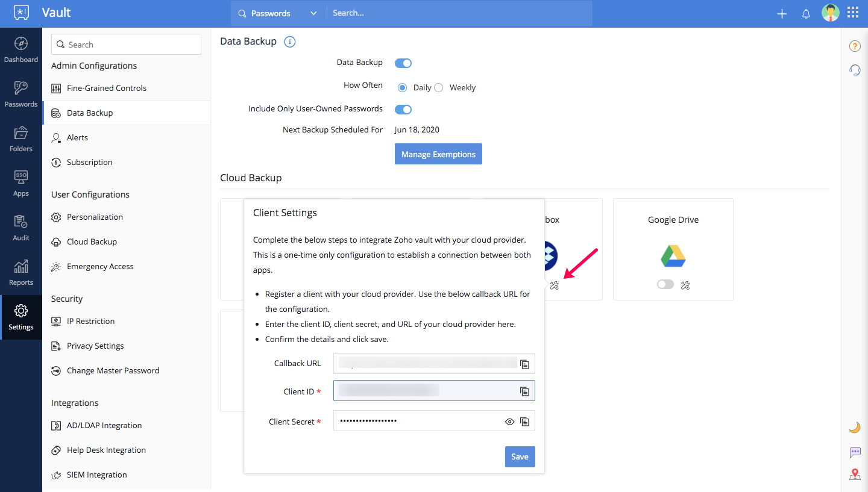This screenshot has height=492, width=868.
Task: Click the settings sidebar Search field
Action: pyautogui.click(x=127, y=45)
